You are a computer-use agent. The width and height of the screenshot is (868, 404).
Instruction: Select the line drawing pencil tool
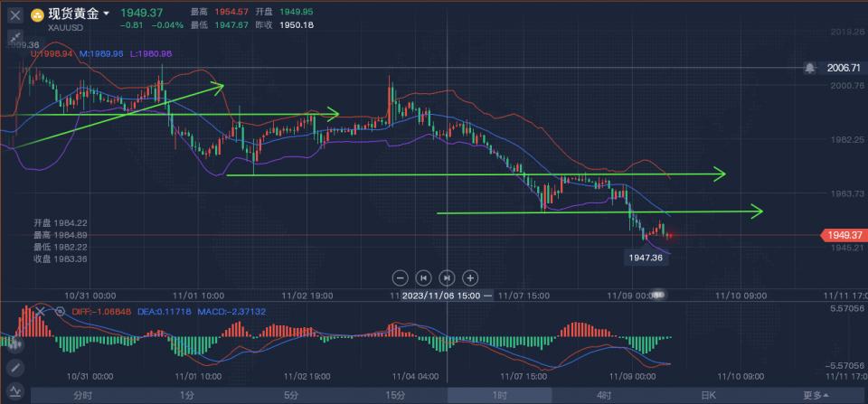coord(15,367)
